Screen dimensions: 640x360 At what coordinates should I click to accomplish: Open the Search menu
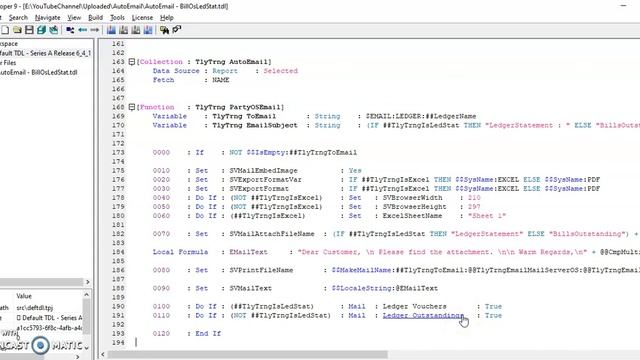(x=18, y=18)
